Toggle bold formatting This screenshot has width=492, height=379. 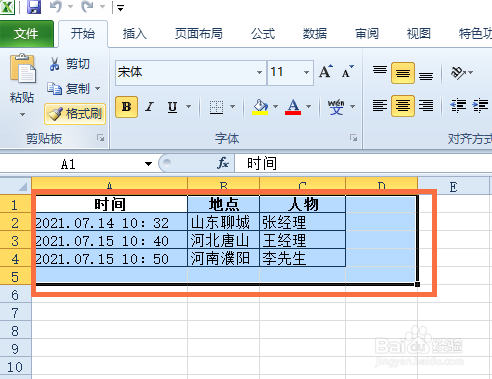pyautogui.click(x=126, y=107)
